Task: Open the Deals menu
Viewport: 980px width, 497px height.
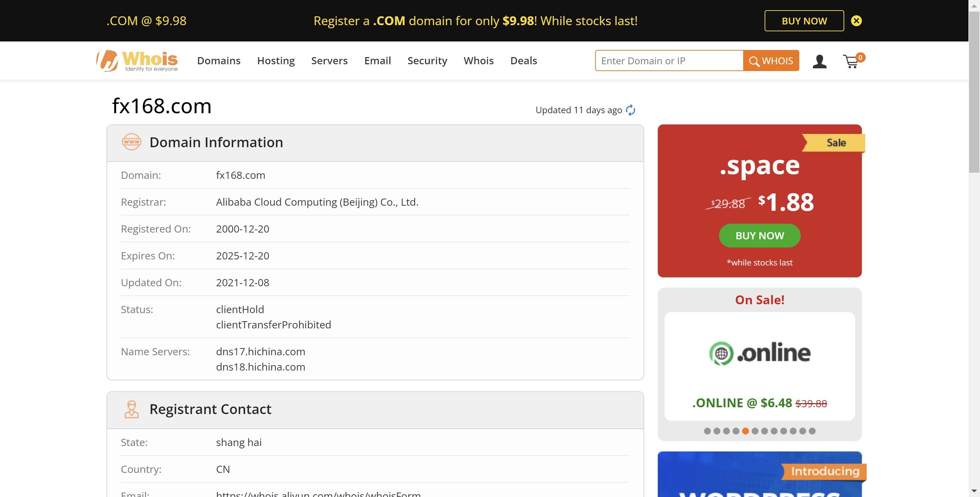Action: (x=523, y=61)
